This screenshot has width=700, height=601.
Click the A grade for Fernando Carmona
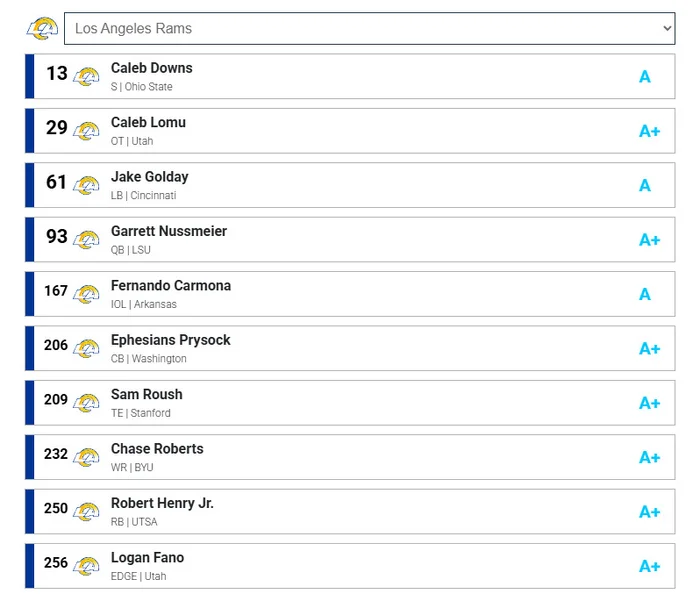[x=645, y=294]
